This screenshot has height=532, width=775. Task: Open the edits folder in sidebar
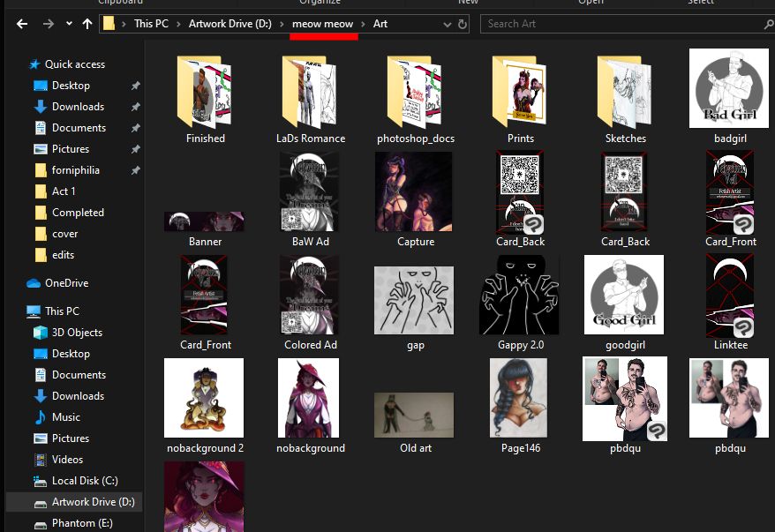63,255
